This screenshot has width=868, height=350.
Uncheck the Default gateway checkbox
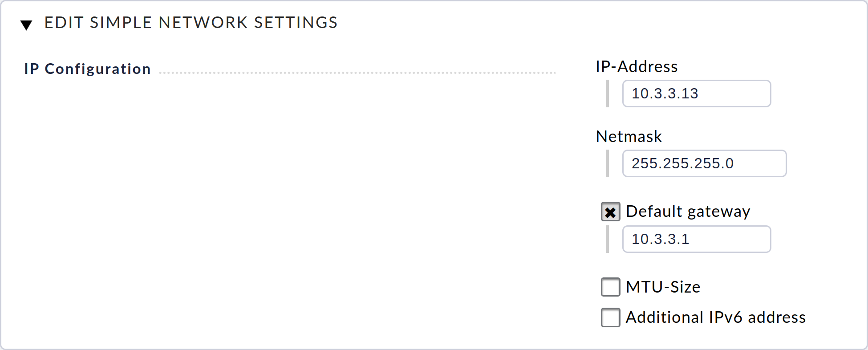click(610, 212)
